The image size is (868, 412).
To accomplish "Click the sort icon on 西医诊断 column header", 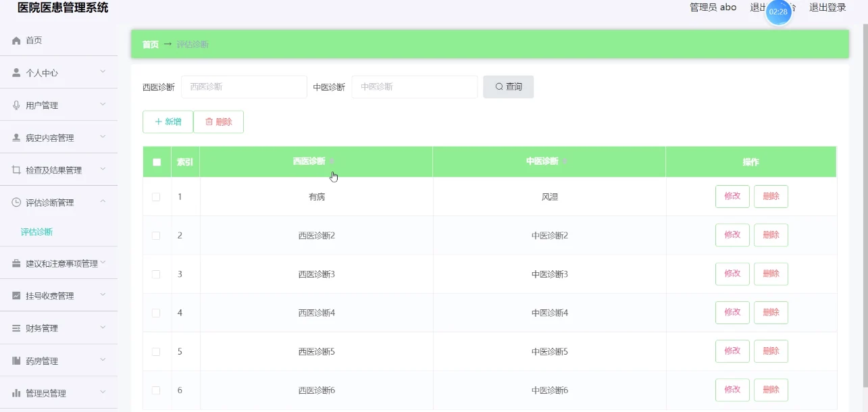I will click(x=332, y=161).
